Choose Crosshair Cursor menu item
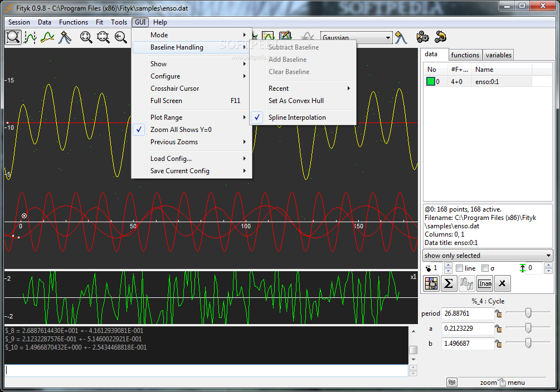The height and width of the screenshot is (392, 560). tap(192, 89)
